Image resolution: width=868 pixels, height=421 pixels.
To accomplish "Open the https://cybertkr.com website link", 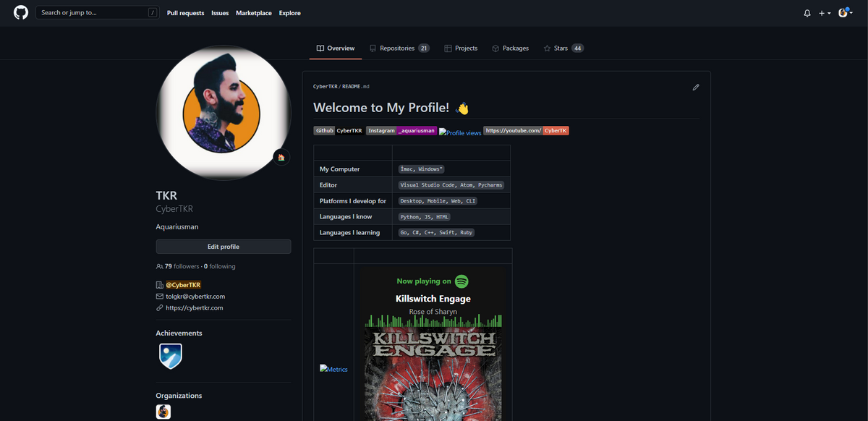I will coord(194,308).
